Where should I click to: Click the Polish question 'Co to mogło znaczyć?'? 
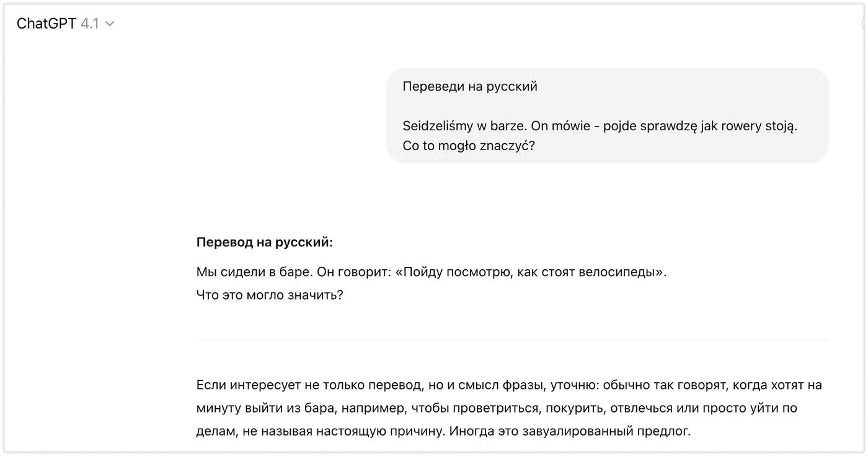468,146
